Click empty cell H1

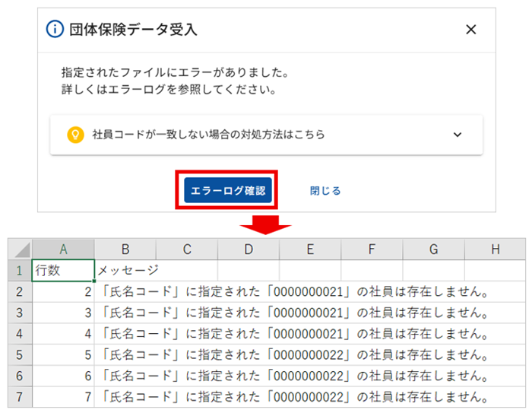pos(496,271)
